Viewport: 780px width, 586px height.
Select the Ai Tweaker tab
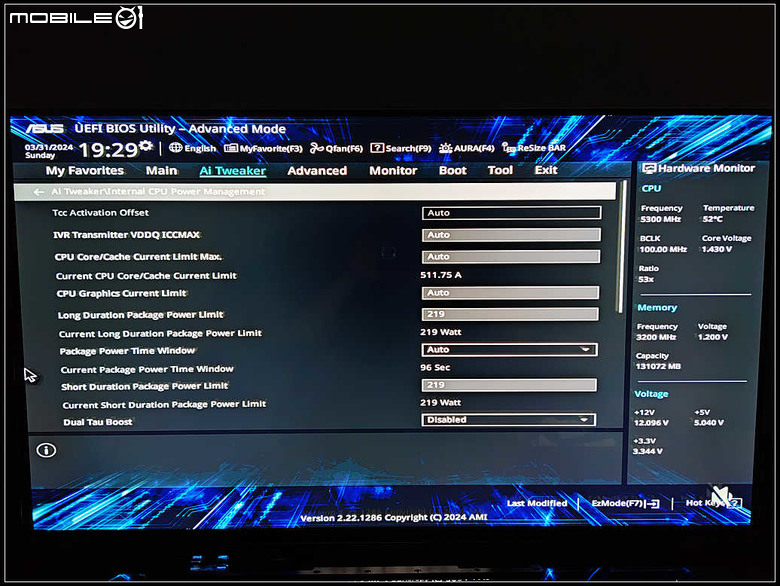pyautogui.click(x=232, y=171)
